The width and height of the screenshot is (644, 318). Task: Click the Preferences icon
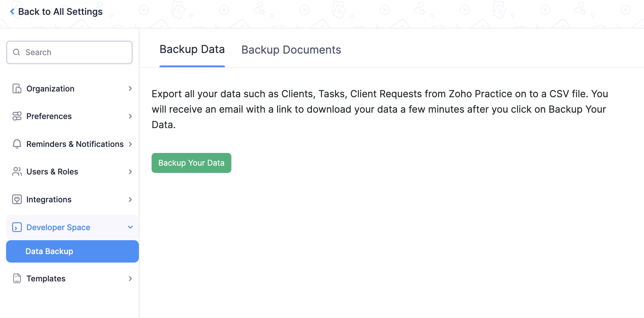click(x=17, y=116)
